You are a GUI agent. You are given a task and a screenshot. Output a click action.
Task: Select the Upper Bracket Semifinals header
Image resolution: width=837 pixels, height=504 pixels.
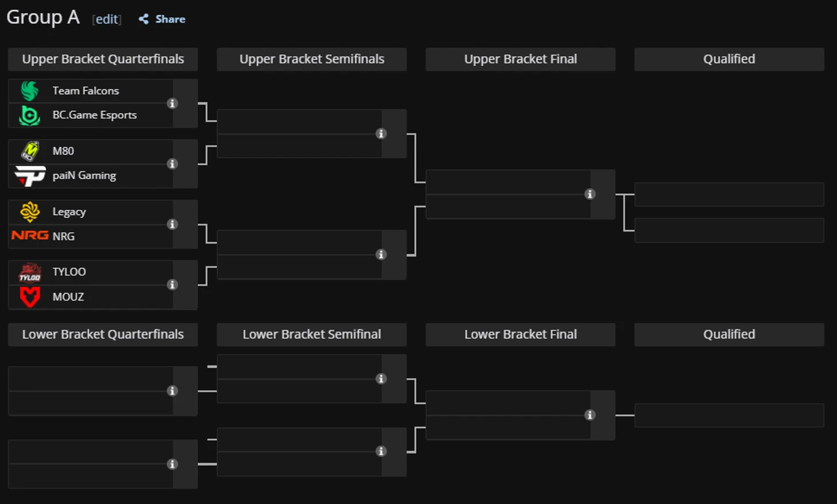tap(312, 59)
